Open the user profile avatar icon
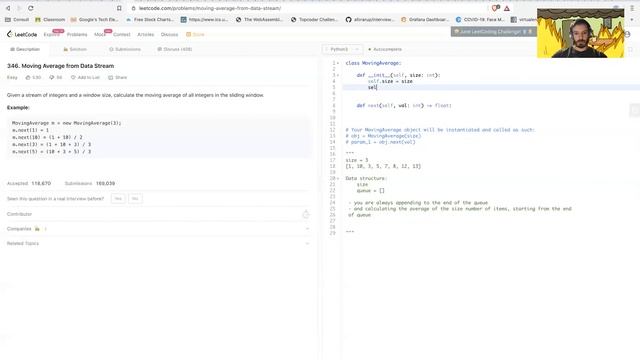640x360 pixels. click(627, 35)
